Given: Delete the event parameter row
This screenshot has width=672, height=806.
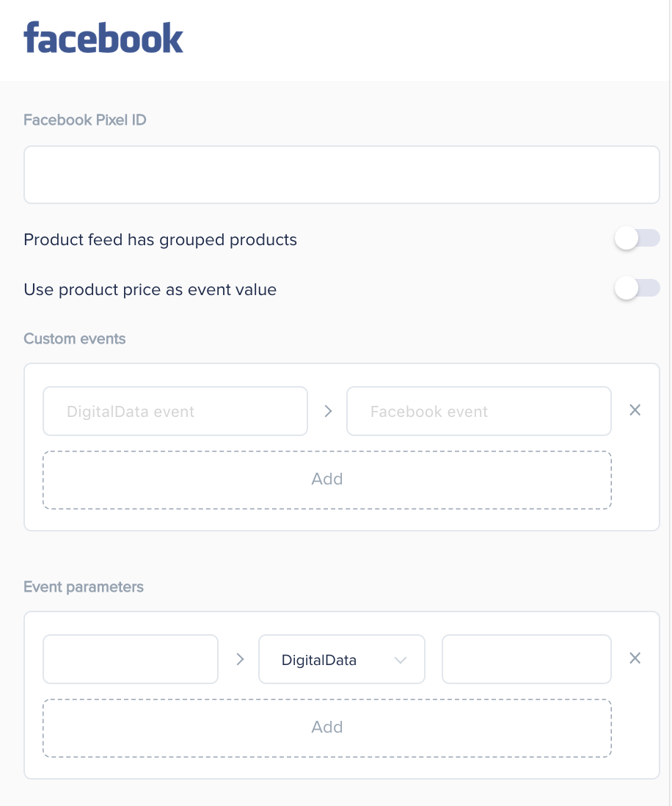Looking at the screenshot, I should pyautogui.click(x=635, y=658).
